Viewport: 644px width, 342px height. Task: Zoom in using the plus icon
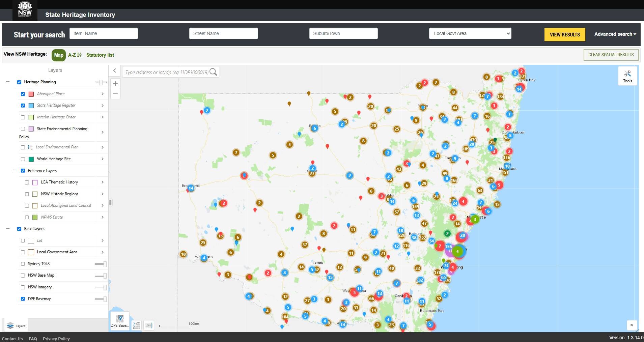point(115,83)
